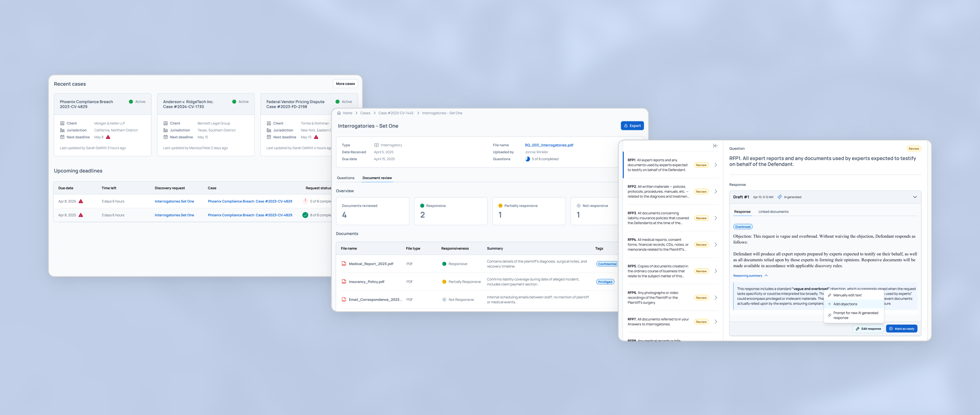Click the plus icon beside Add objections
The width and height of the screenshot is (980, 415).
pos(830,304)
